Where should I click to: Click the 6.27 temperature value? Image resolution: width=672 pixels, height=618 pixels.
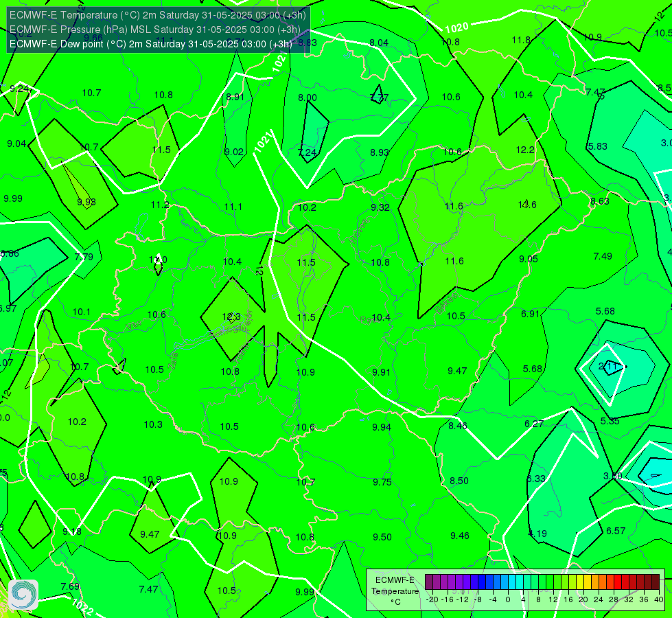tap(534, 424)
